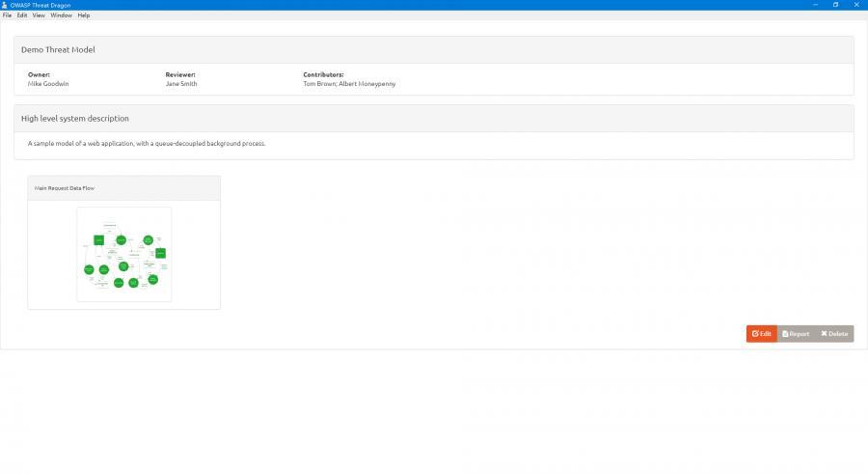Click the X icon on the Delete button

824,334
